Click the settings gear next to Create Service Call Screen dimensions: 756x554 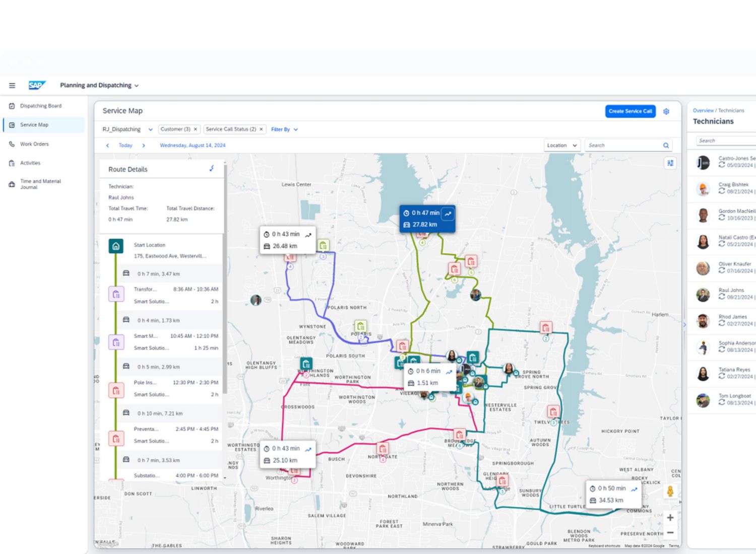[x=666, y=111]
